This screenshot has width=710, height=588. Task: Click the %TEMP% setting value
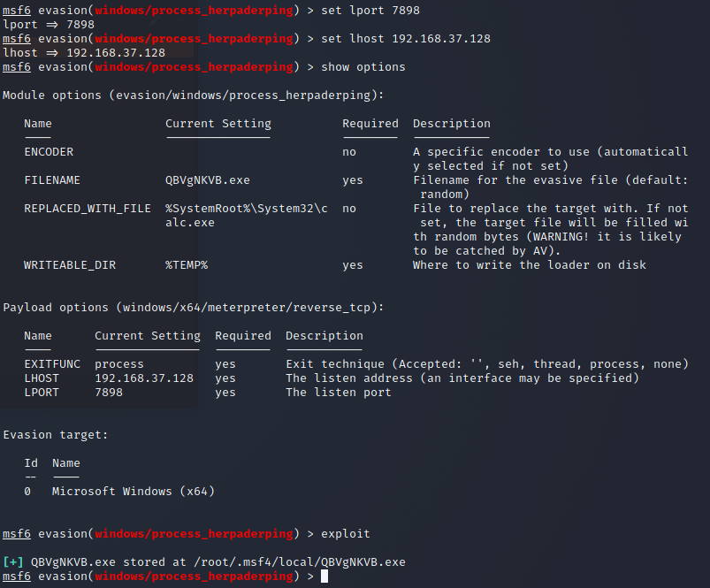point(187,264)
